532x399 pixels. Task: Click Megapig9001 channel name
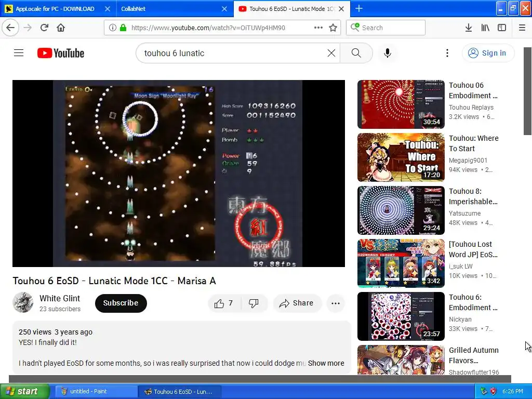click(x=468, y=160)
